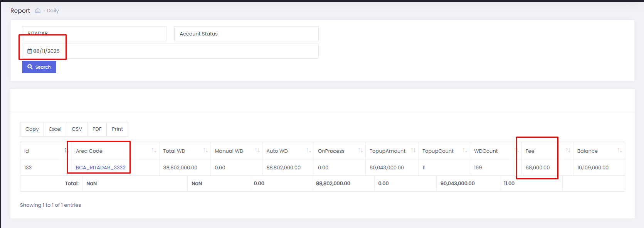Screen dimensions: 644x228
Task: Sort by TopupAmount column arrows
Action: click(413, 150)
